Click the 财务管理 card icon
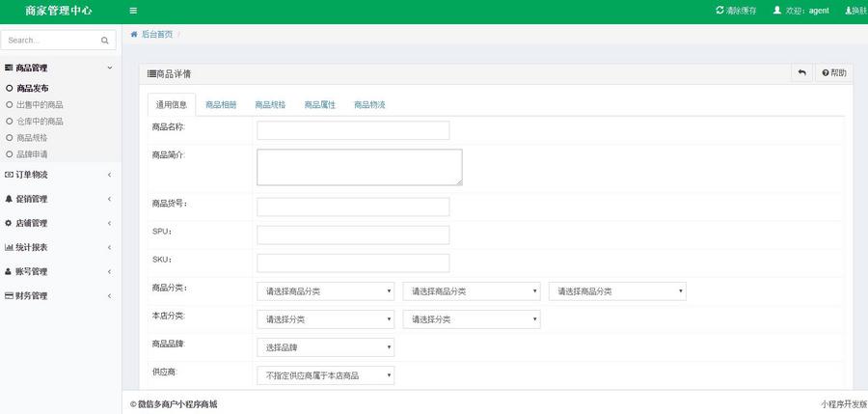The width and height of the screenshot is (868, 414). tap(9, 296)
